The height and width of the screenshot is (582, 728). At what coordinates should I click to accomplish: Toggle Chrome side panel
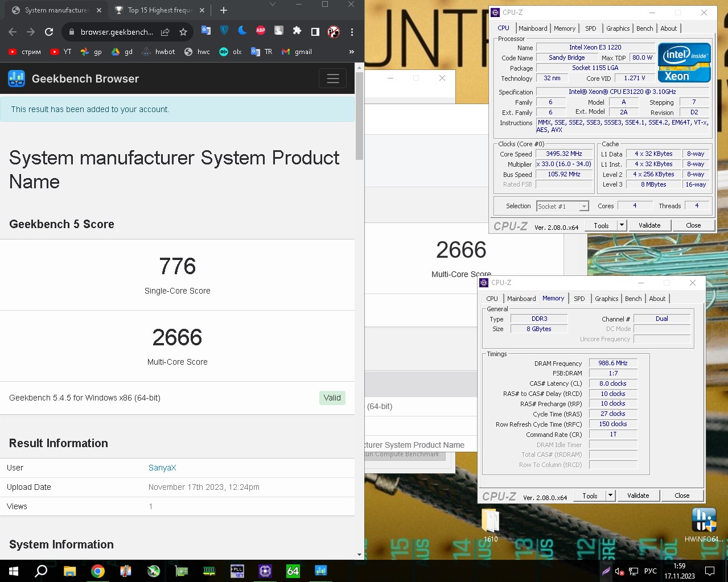(315, 32)
